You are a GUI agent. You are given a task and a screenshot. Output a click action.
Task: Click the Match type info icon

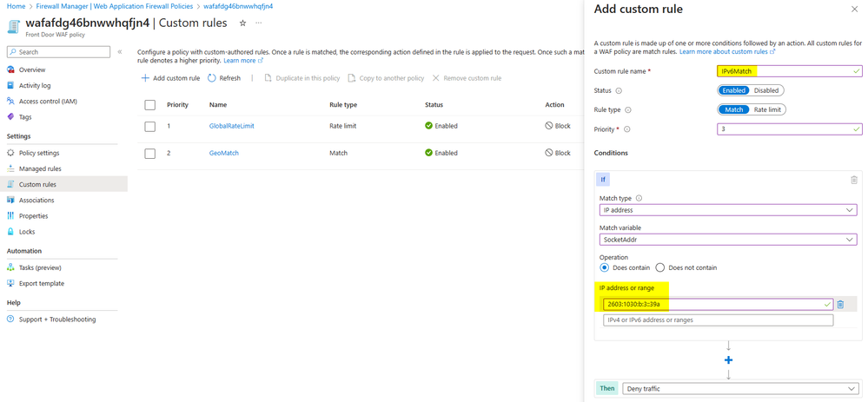coord(639,198)
